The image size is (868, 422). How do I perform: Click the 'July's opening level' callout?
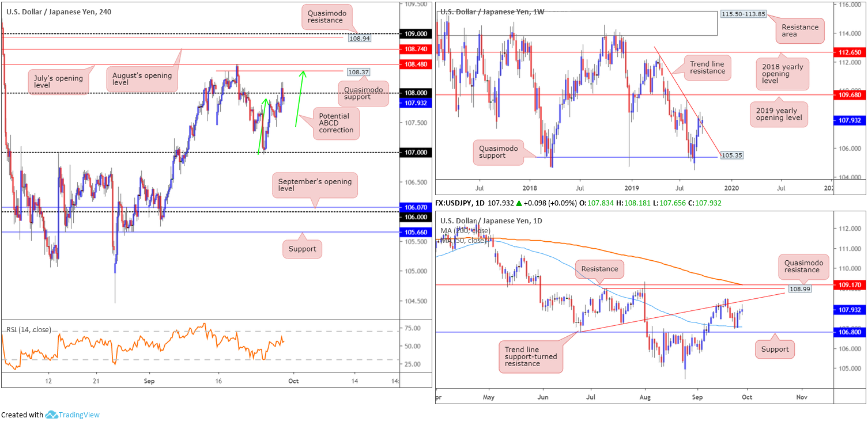coord(57,82)
